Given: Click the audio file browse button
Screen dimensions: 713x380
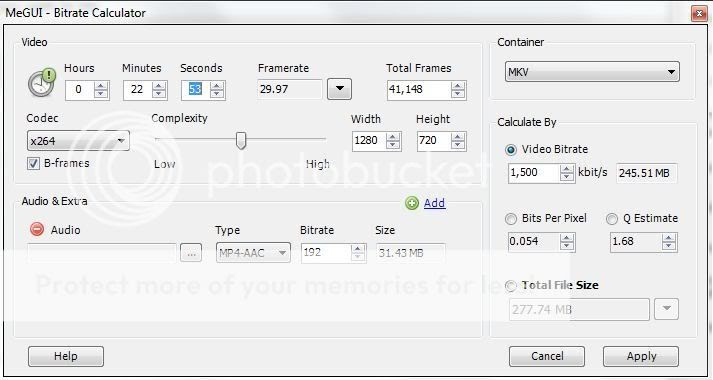Looking at the screenshot, I should tap(191, 253).
